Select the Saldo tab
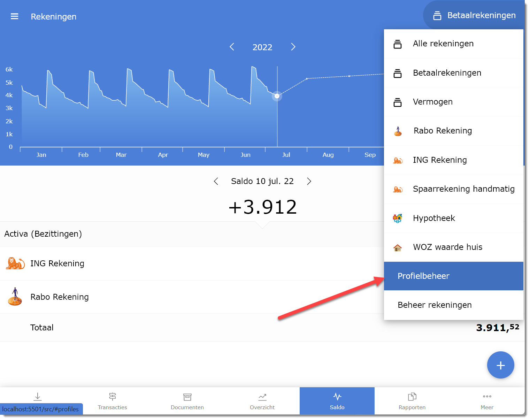Screen dimensions: 530x420 coord(337,401)
